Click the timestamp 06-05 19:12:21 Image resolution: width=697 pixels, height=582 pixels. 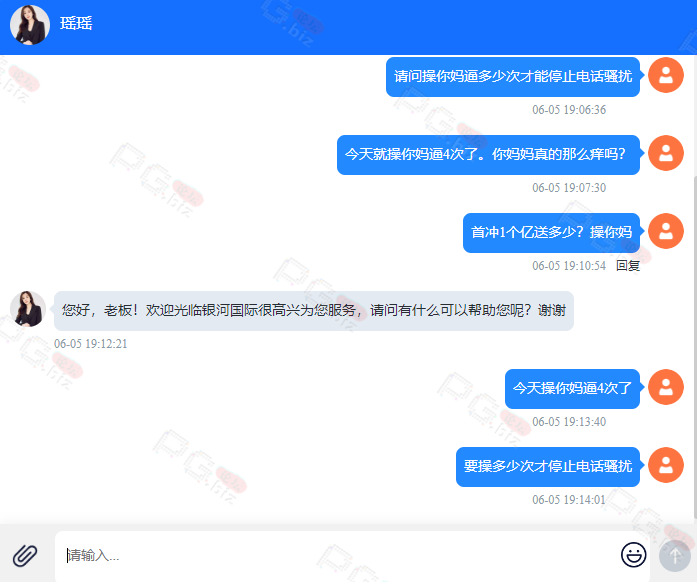tap(91, 344)
